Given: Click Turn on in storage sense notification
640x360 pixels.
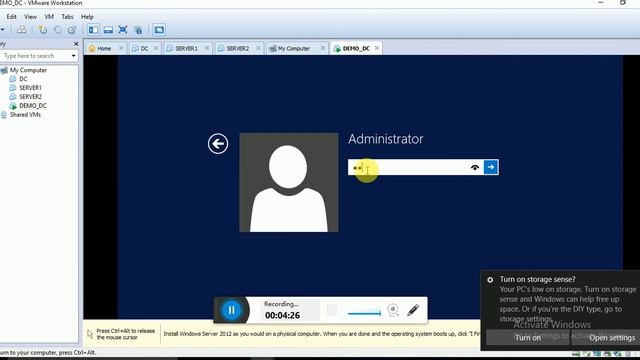Looking at the screenshot, I should (x=528, y=338).
